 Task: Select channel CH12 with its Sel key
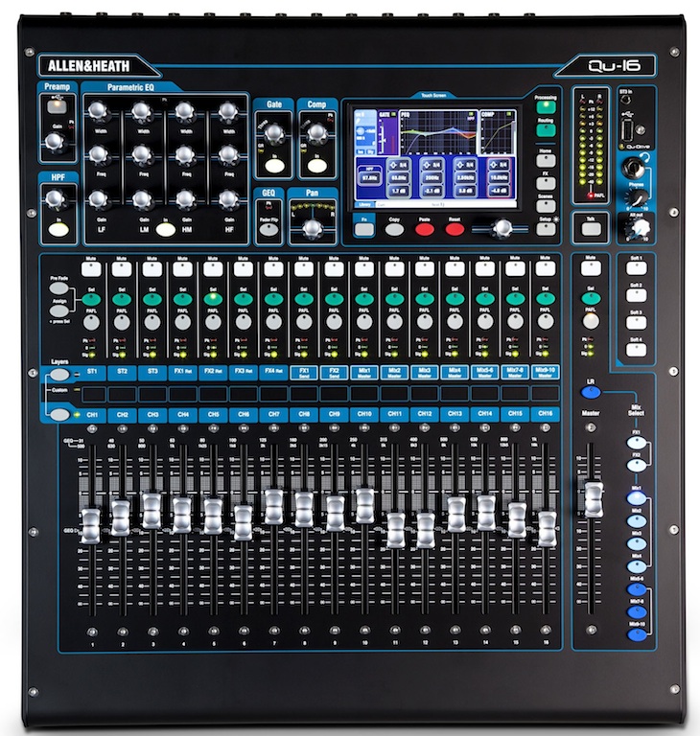tap(425, 299)
